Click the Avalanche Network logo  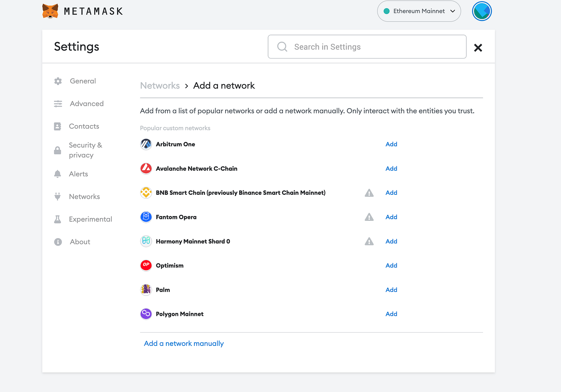[x=146, y=168]
